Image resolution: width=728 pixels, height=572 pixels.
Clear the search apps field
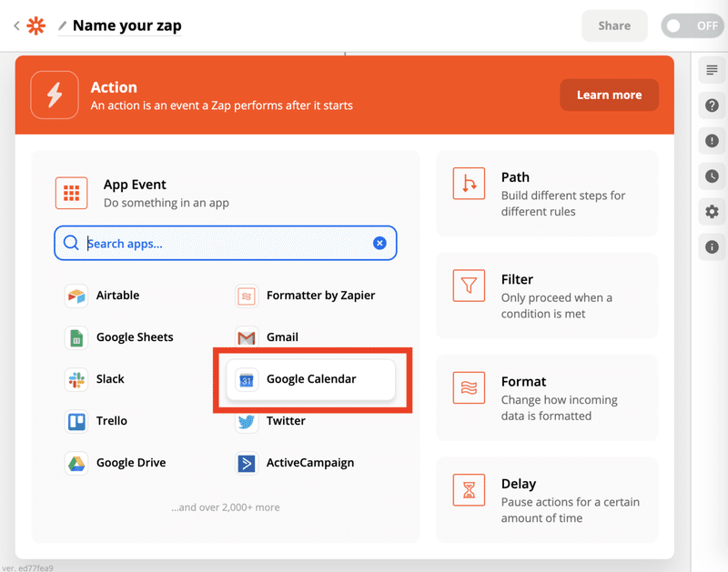(x=379, y=243)
